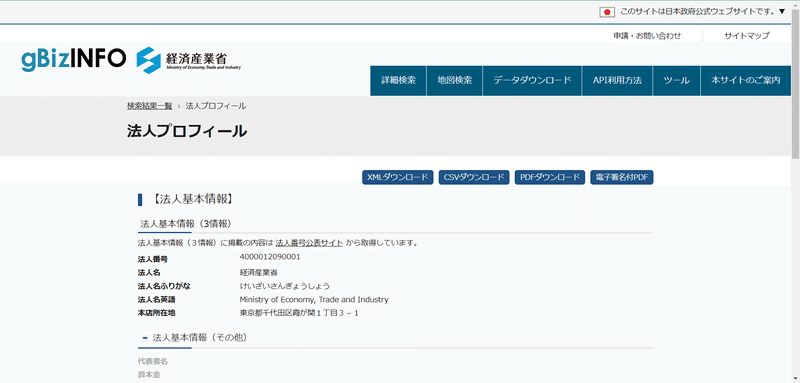The width and height of the screenshot is (800, 383).
Task: Click the METI 経済産業省 logo
Action: [x=188, y=60]
